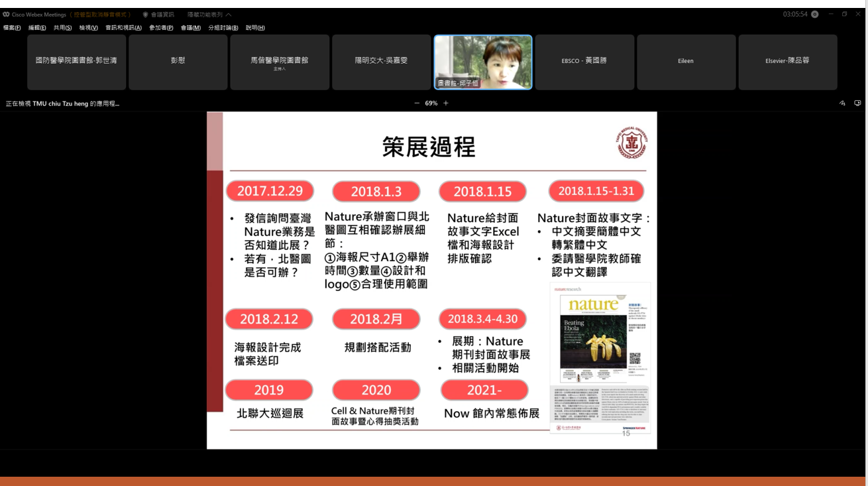The height and width of the screenshot is (486, 868).
Task: Click the 2018.1.3 date pill
Action: tap(376, 192)
